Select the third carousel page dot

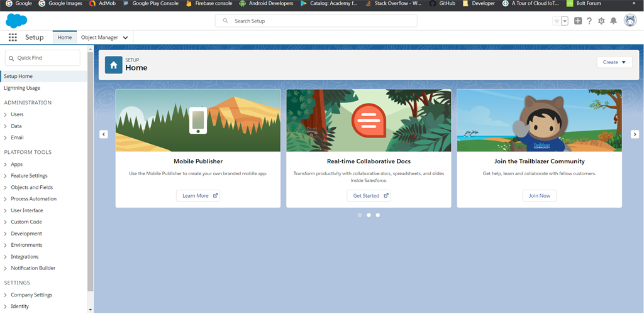pyautogui.click(x=378, y=215)
